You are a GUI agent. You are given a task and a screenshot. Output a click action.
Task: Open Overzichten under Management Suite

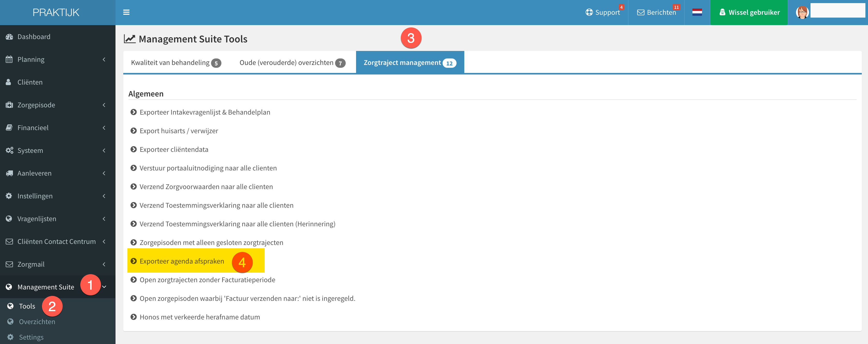click(37, 321)
